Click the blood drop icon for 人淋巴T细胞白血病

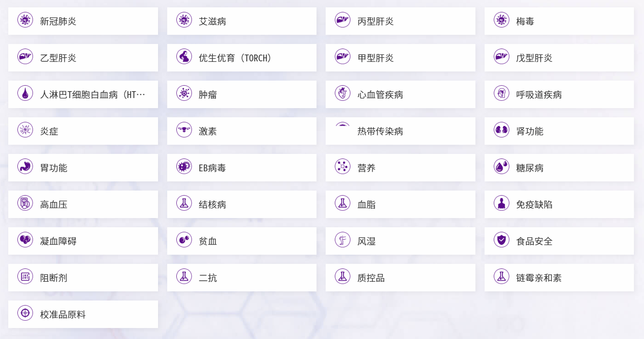pos(25,93)
